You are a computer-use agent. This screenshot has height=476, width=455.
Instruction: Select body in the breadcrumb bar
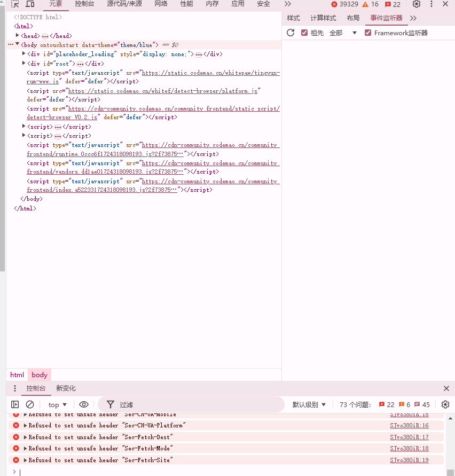(40, 375)
